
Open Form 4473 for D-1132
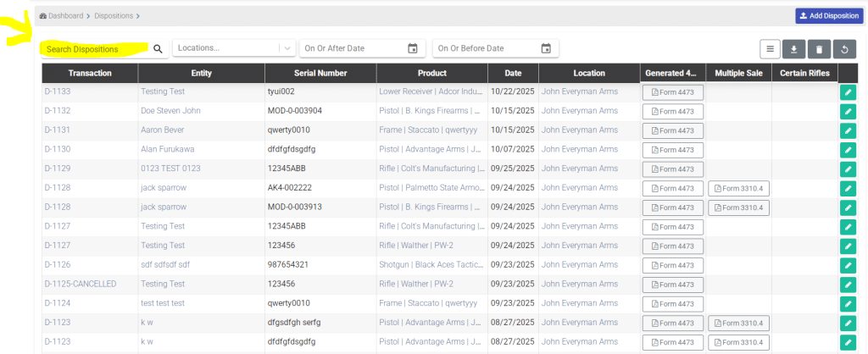pyautogui.click(x=672, y=111)
